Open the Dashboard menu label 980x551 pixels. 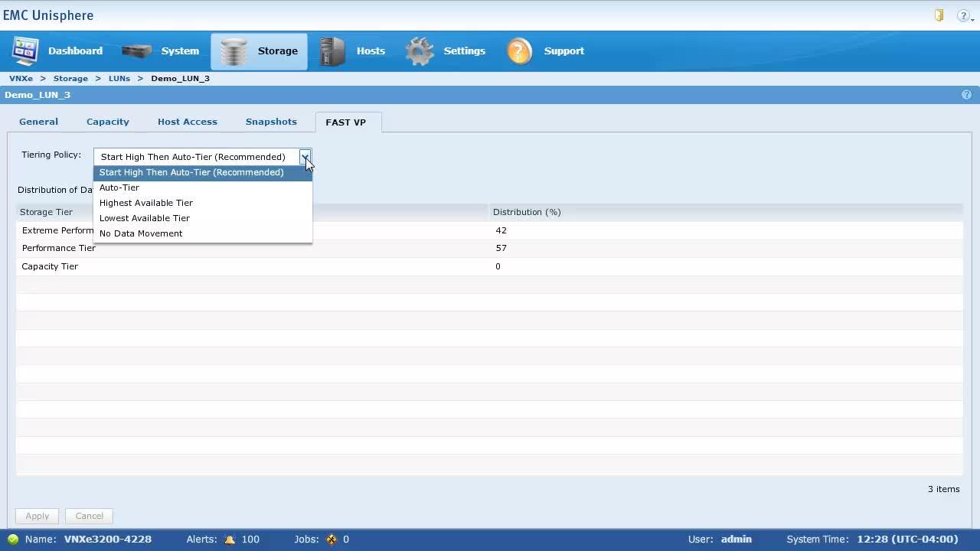tap(75, 51)
